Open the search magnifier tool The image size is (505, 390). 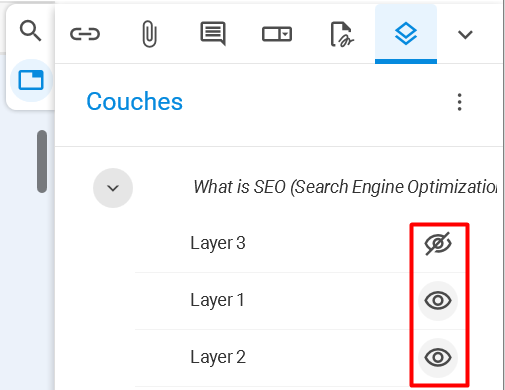point(30,31)
